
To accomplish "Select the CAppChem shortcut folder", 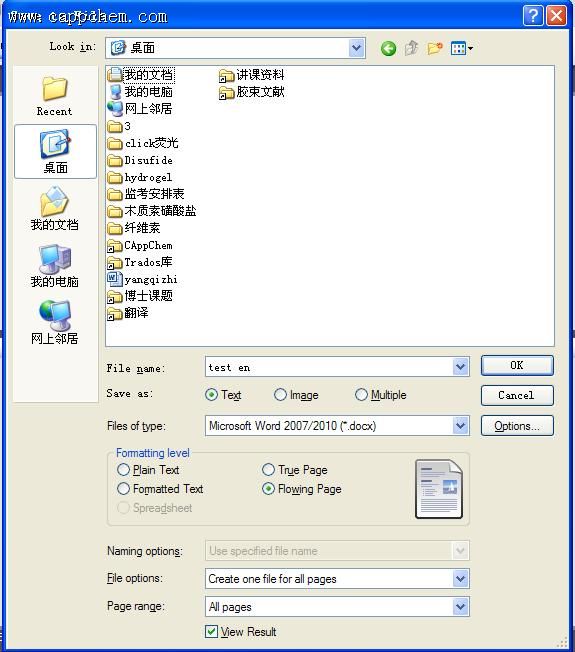I will coord(140,245).
